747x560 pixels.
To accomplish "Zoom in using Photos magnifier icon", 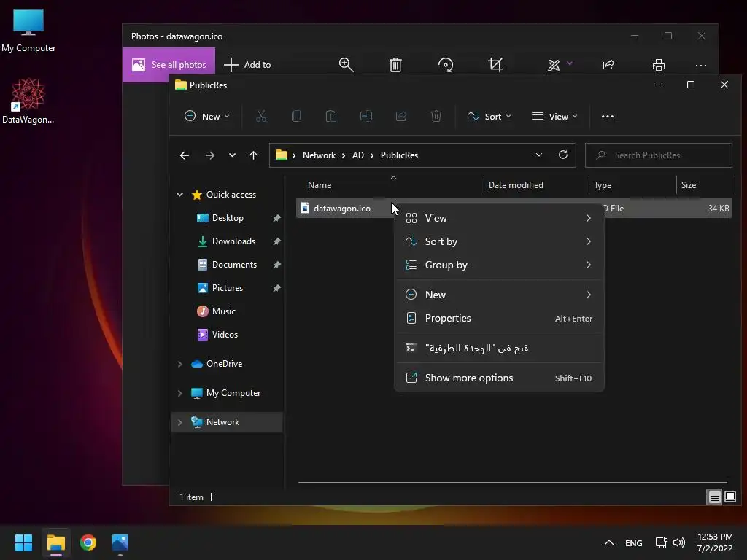I will (347, 65).
